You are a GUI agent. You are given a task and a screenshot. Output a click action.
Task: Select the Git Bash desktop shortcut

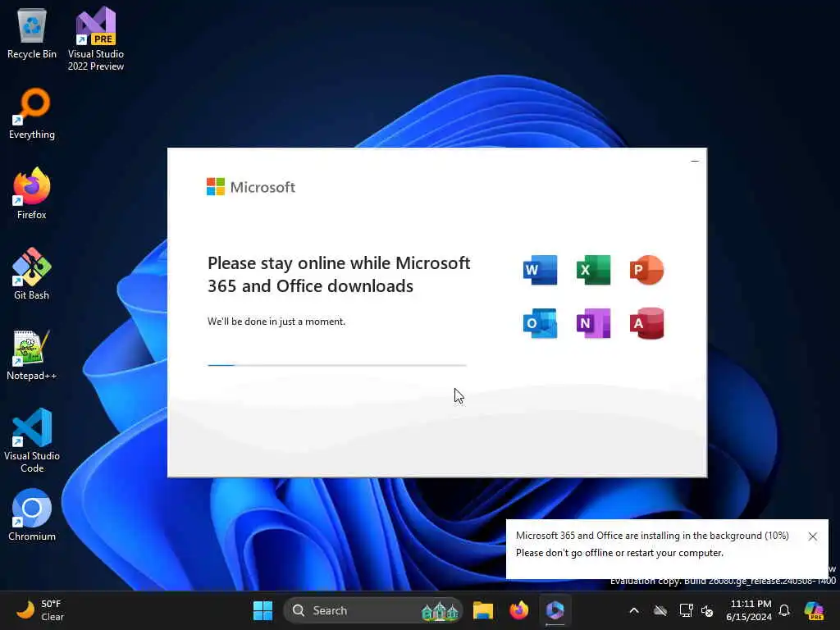[x=32, y=274]
